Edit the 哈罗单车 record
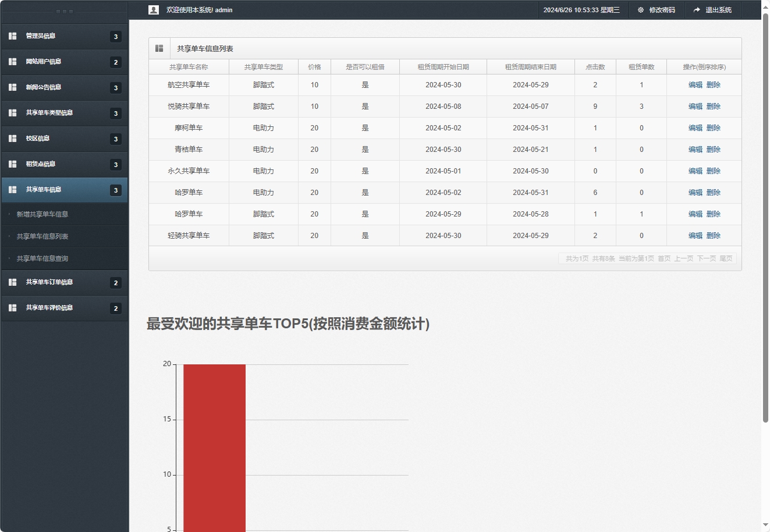 pyautogui.click(x=696, y=193)
